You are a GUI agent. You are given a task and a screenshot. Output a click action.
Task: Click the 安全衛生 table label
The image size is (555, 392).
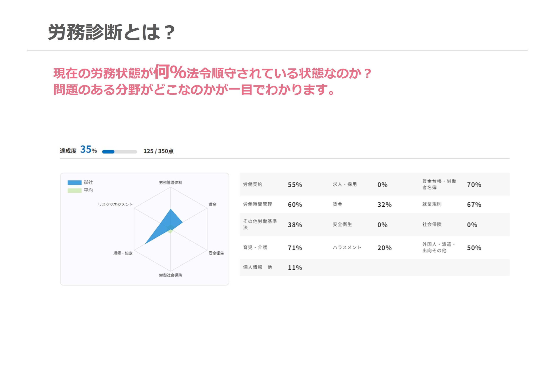342,224
